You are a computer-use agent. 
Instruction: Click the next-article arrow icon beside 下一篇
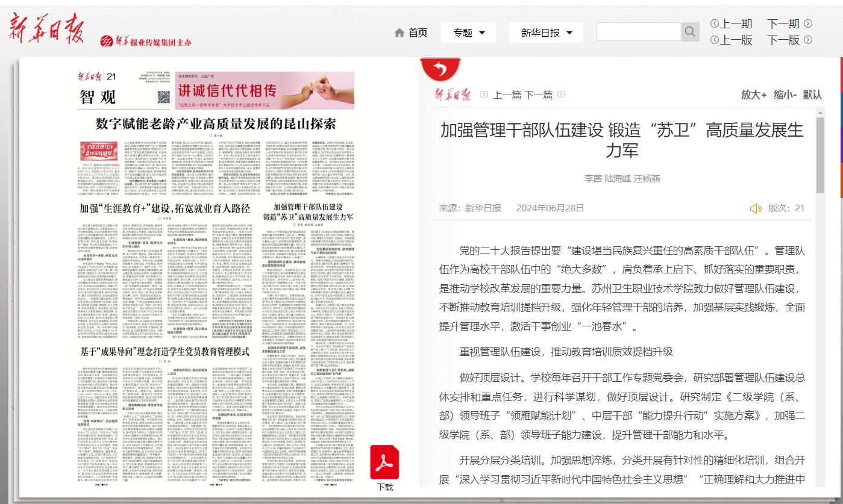[x=561, y=95]
